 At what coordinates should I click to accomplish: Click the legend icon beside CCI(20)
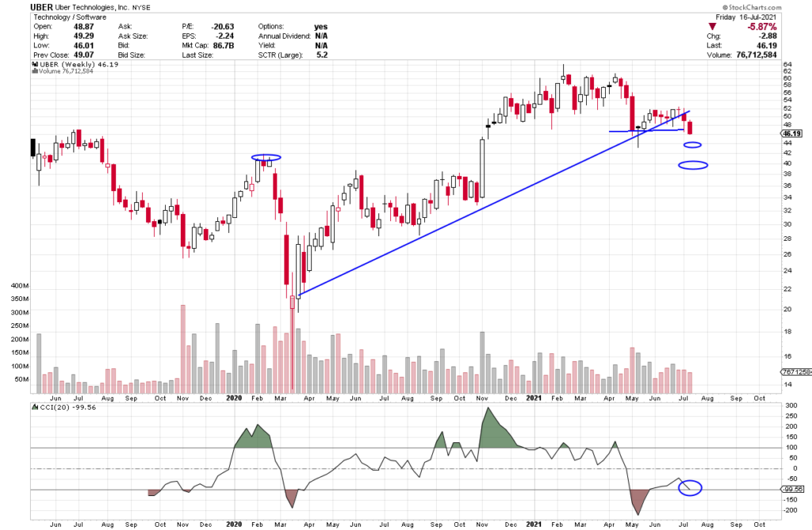click(x=35, y=407)
